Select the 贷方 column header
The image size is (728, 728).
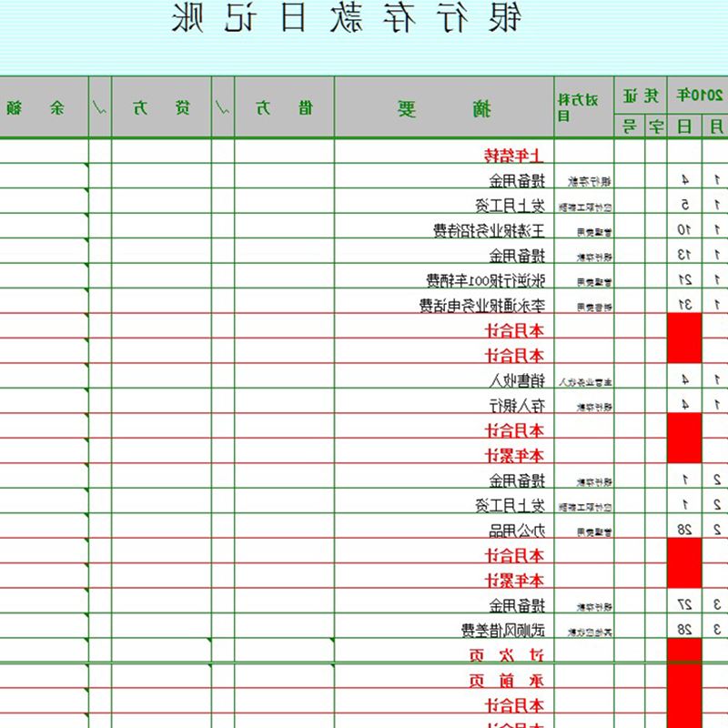pos(161,108)
